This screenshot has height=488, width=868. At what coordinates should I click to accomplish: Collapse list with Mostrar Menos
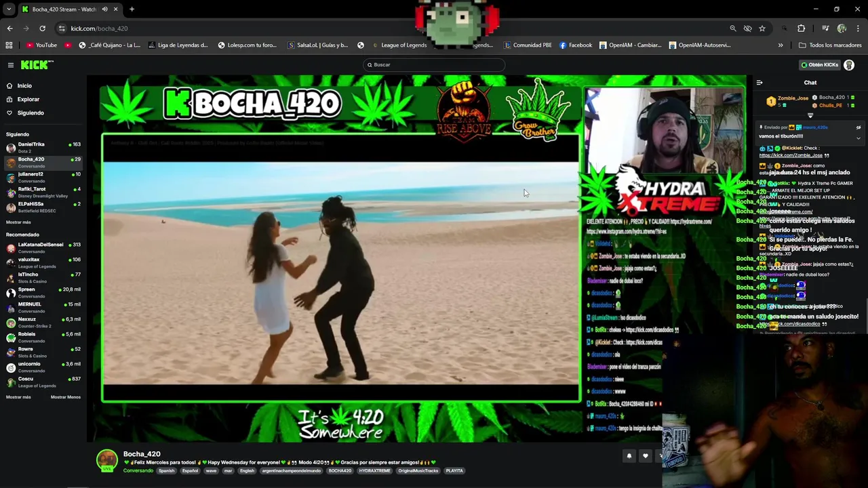pos(65,397)
